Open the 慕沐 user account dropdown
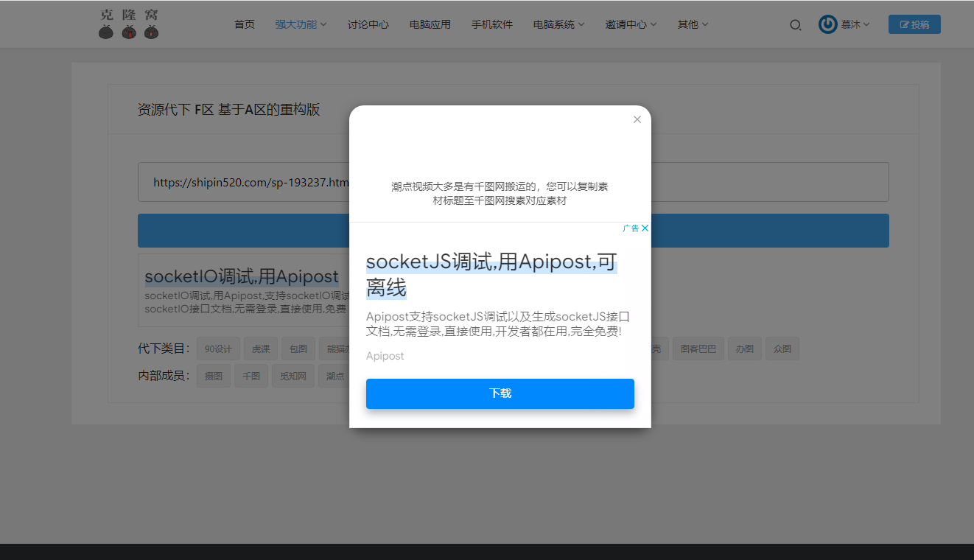The height and width of the screenshot is (560, 974). tap(855, 24)
